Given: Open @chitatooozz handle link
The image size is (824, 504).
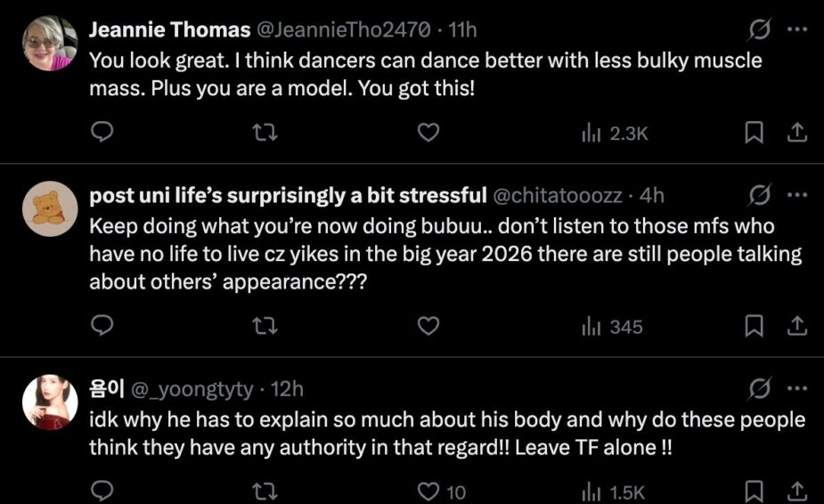Looking at the screenshot, I should (x=558, y=195).
